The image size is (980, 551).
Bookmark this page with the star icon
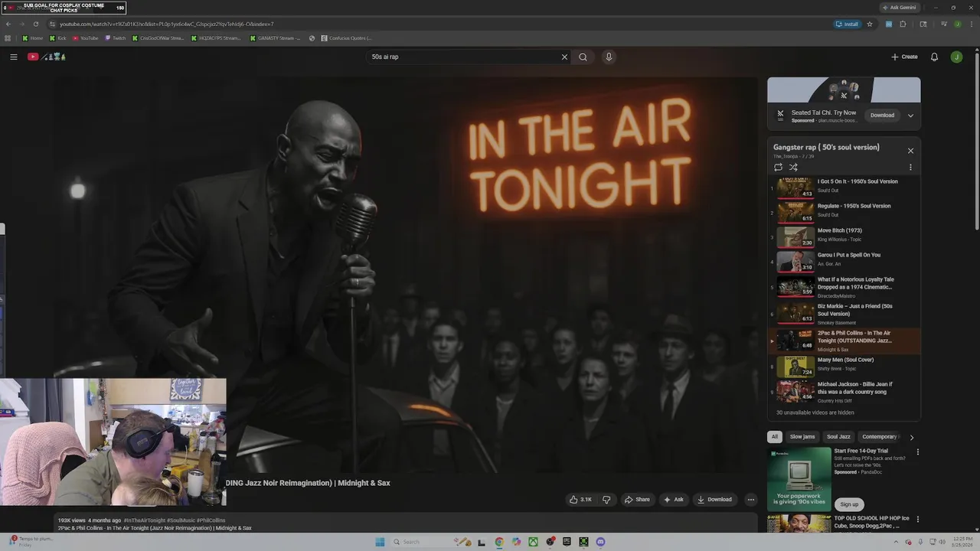(870, 24)
